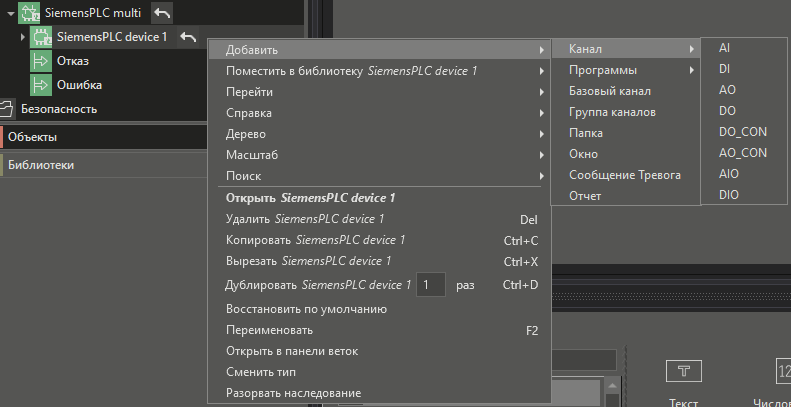Screen dimensions: 791x407
Task: Choose Переименовать menu item
Action: [379, 330]
